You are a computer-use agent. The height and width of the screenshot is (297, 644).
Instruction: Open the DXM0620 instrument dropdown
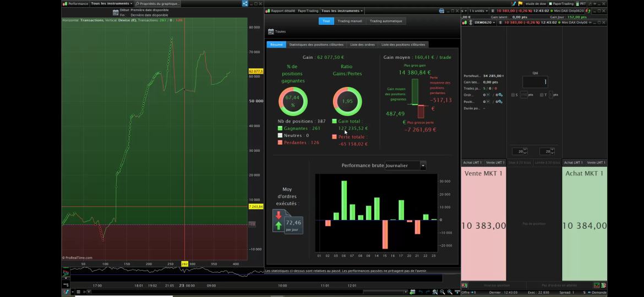click(484, 23)
